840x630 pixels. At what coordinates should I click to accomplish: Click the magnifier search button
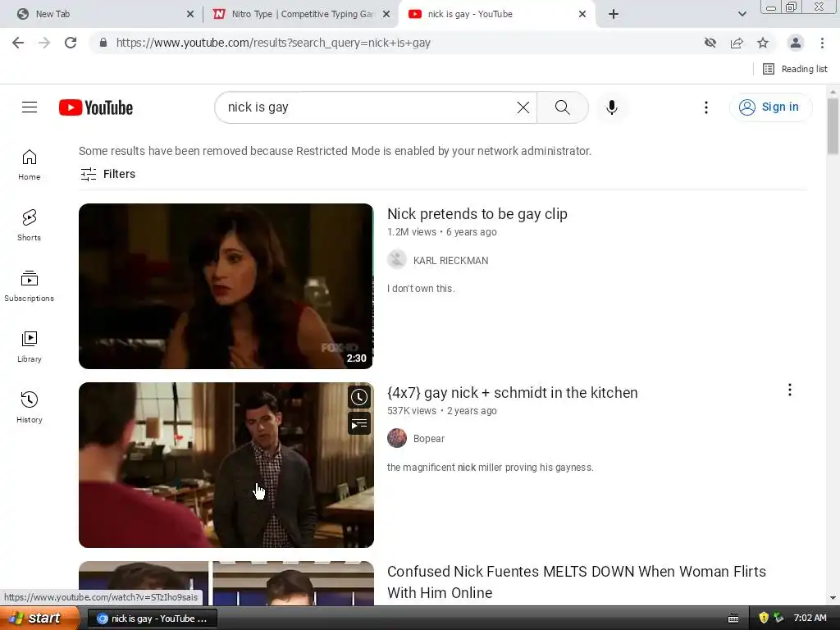coord(563,107)
